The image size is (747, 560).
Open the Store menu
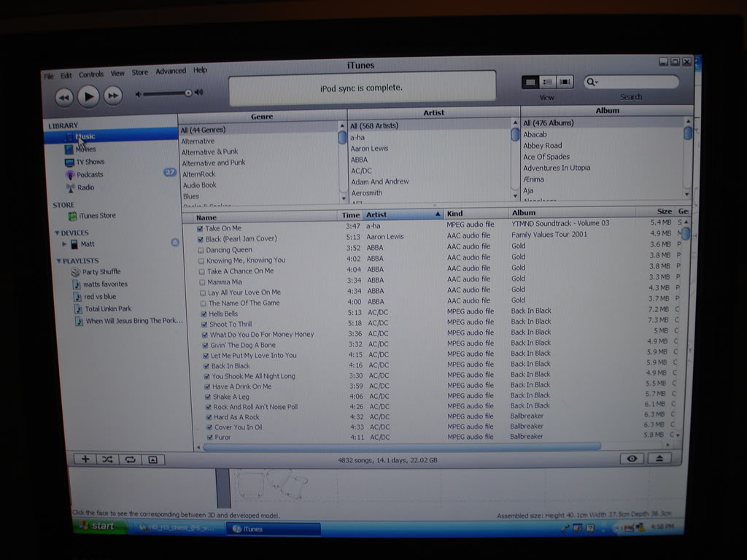click(139, 72)
